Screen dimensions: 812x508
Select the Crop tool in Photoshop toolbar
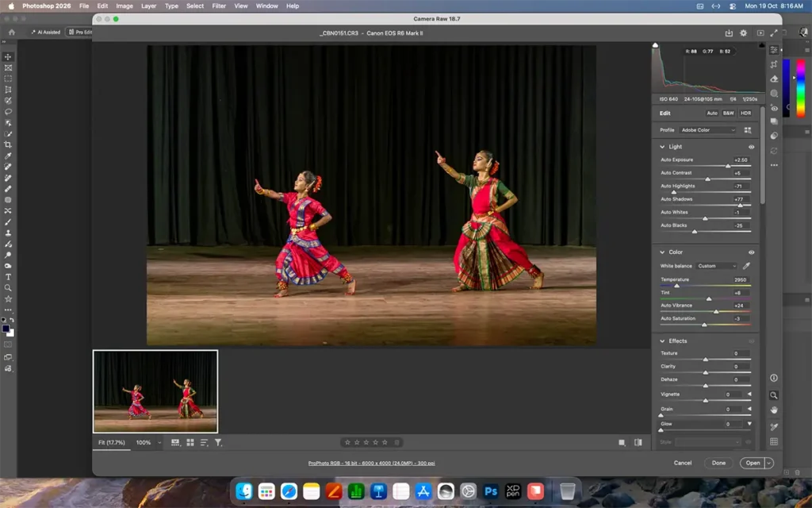8,144
